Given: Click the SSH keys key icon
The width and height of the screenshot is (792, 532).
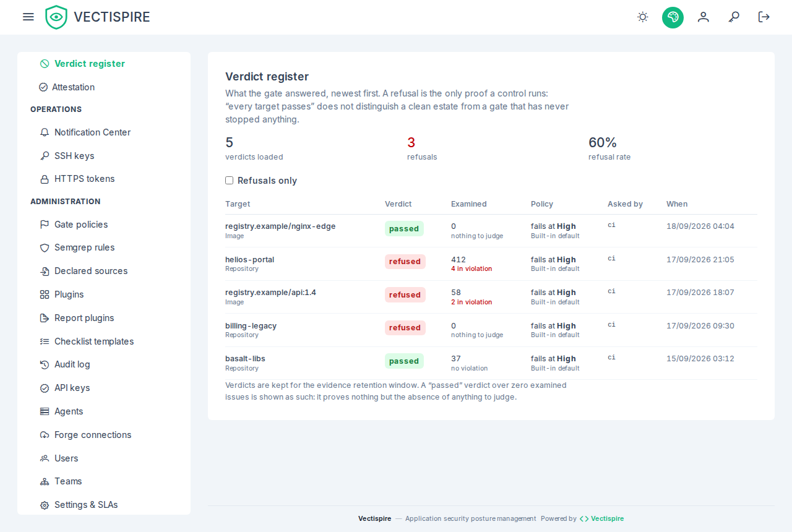Looking at the screenshot, I should pyautogui.click(x=45, y=156).
